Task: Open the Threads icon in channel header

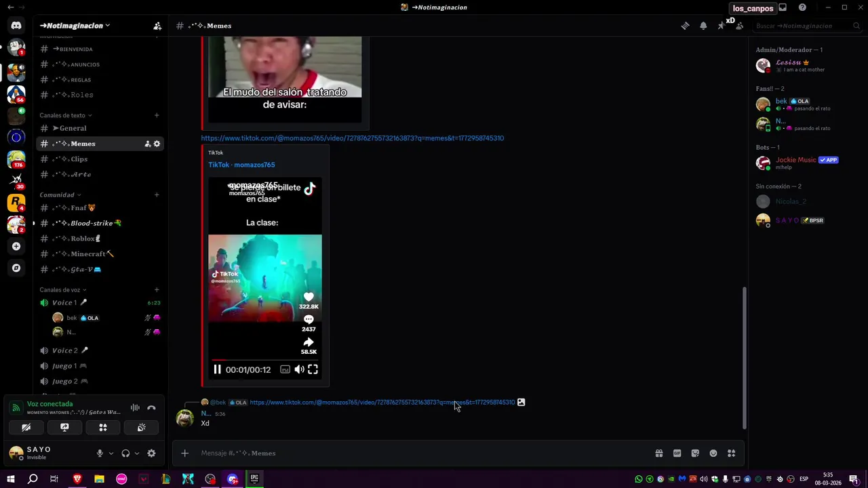Action: click(x=686, y=26)
